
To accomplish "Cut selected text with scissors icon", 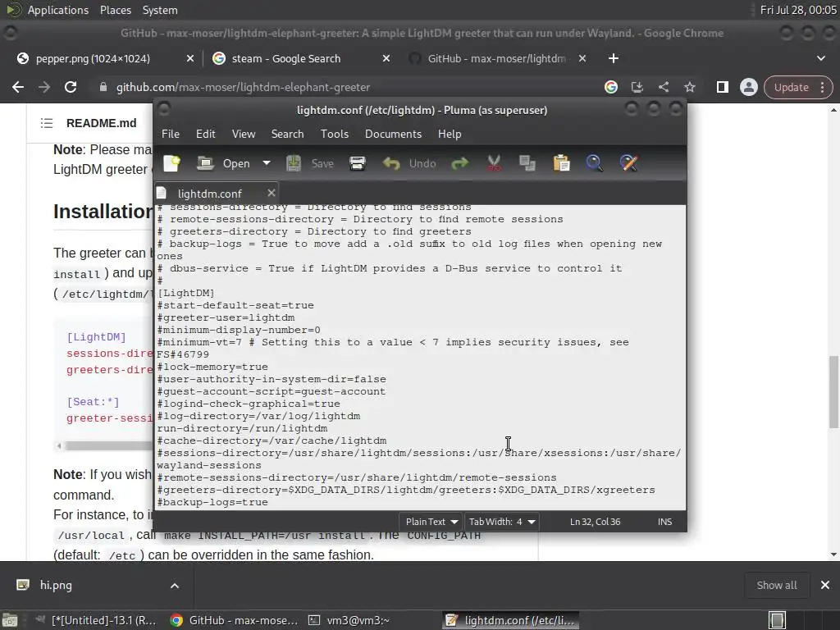I will (494, 163).
